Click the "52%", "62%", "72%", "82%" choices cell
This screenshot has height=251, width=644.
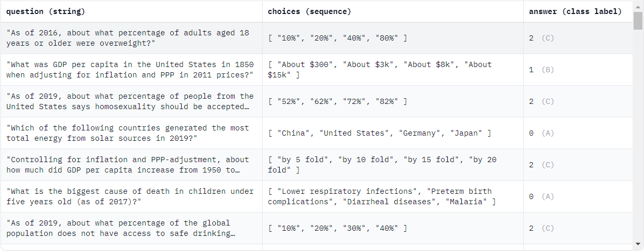point(337,101)
